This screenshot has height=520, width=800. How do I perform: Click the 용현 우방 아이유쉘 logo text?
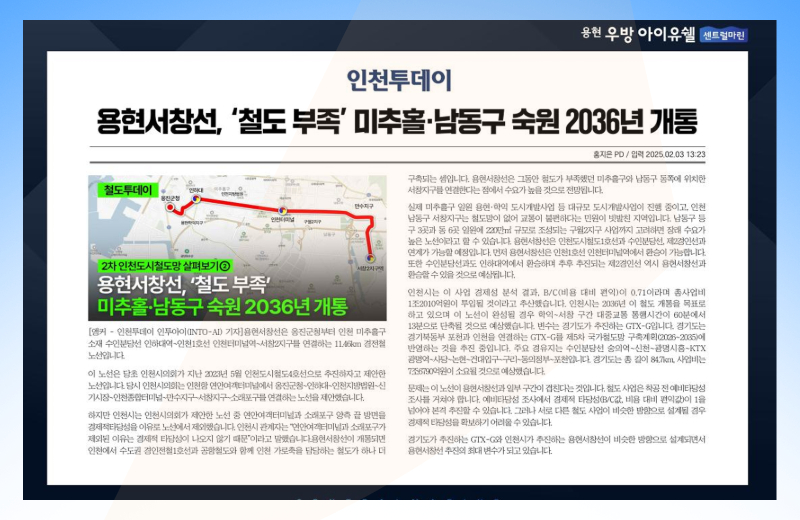(x=638, y=34)
